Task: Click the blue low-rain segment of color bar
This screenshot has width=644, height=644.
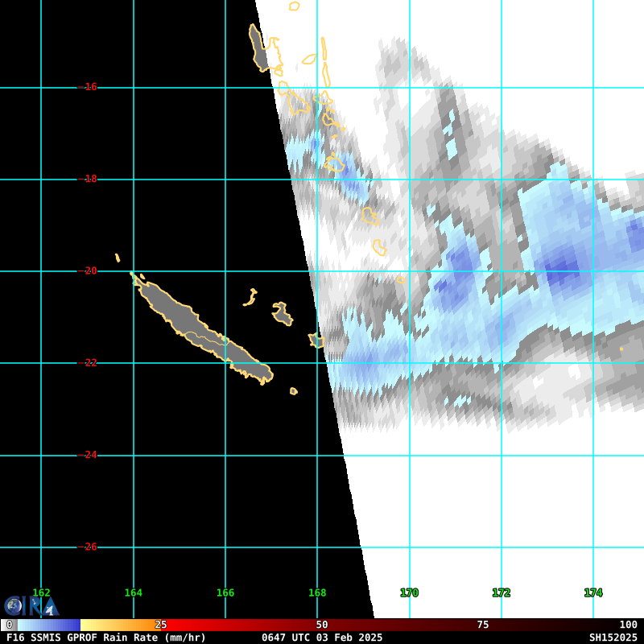Action: (48, 625)
